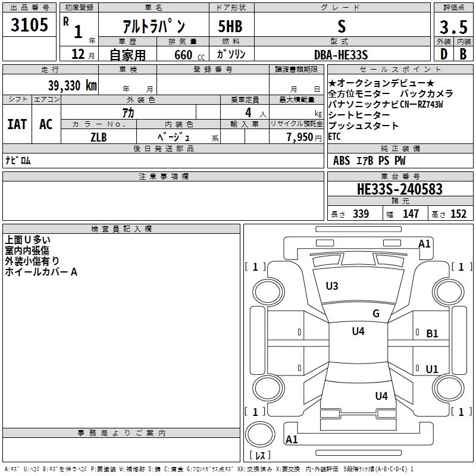Click the spare tire circle icon
Image resolution: width=476 pixels, height=476 pixels.
coord(260,434)
